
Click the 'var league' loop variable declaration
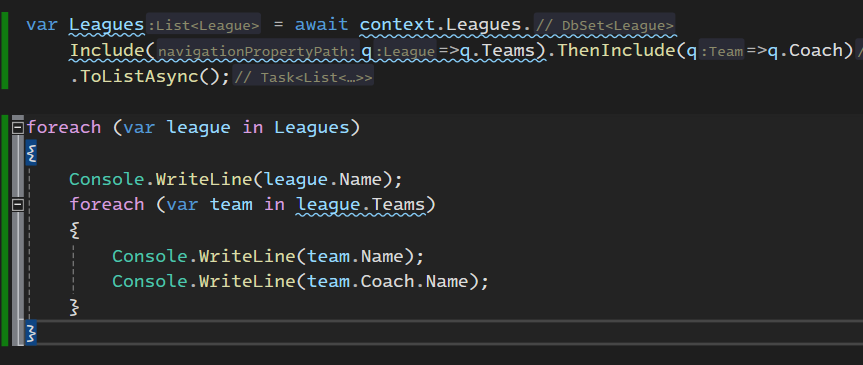click(177, 128)
